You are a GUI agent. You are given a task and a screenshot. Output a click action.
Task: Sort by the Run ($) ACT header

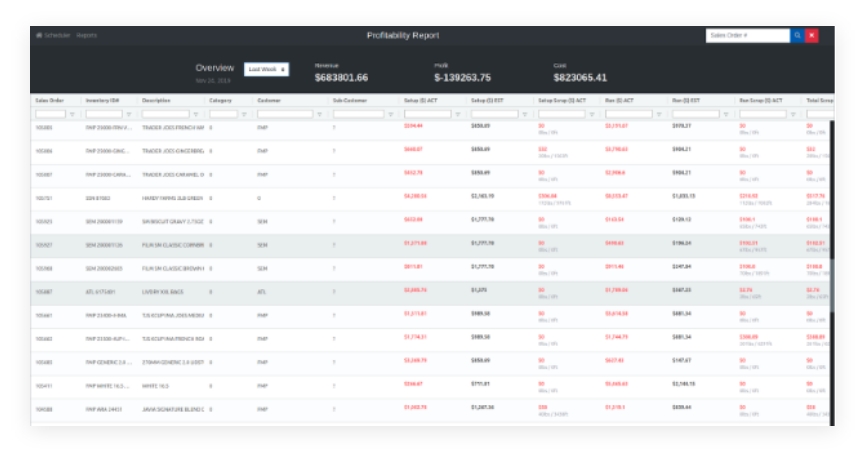click(x=619, y=101)
